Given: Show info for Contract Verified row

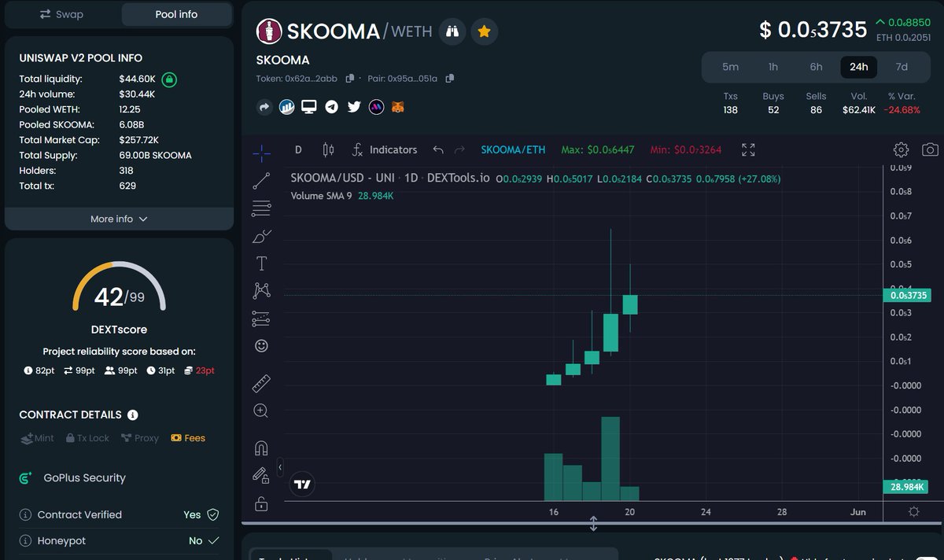Looking at the screenshot, I should click(26, 514).
